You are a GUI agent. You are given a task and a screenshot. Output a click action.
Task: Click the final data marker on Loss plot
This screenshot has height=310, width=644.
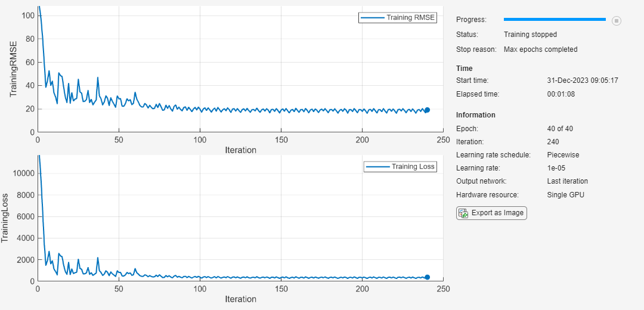tap(427, 277)
